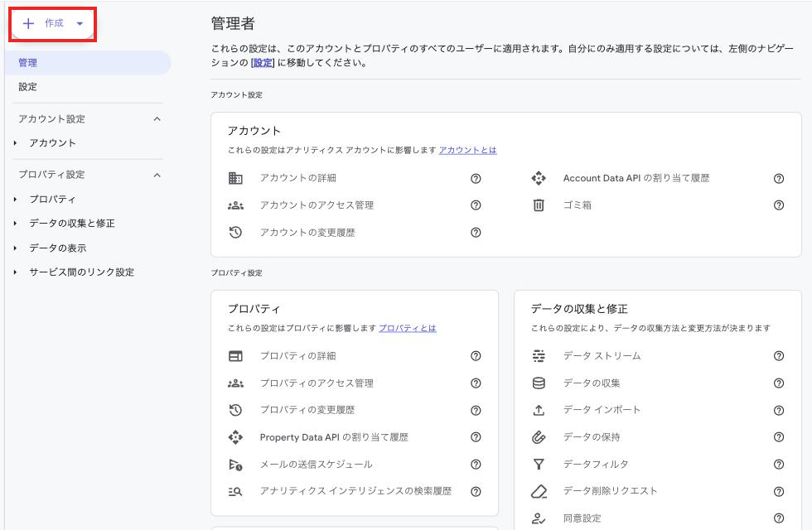Open help for データフィルタ
This screenshot has width=812, height=530.
point(779,465)
